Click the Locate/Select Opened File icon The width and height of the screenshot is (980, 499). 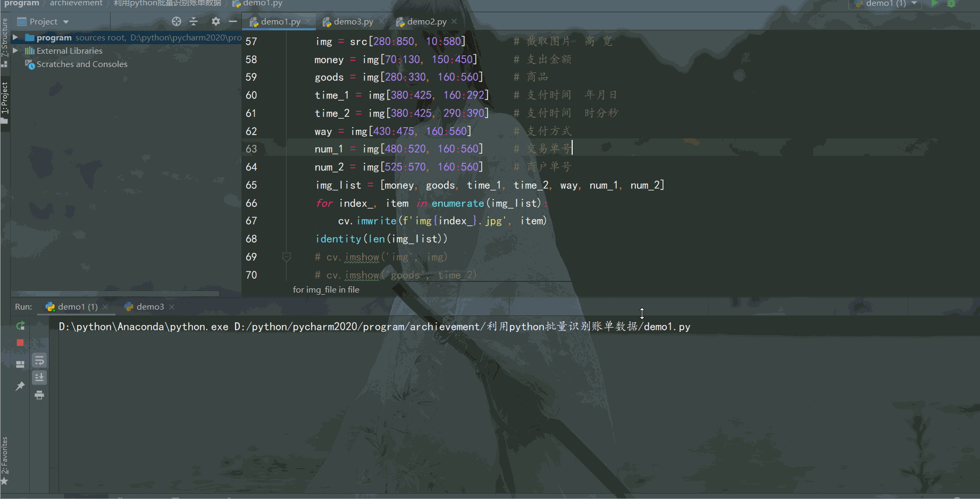177,21
